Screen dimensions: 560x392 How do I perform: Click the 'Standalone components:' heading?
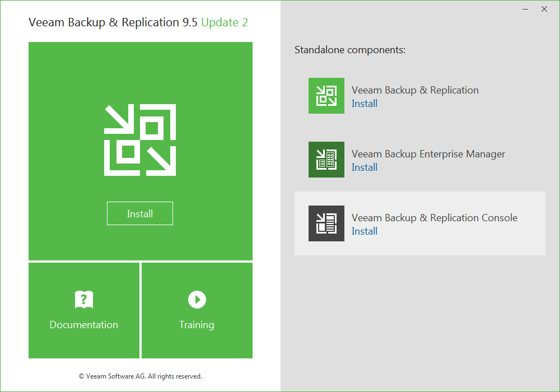(350, 50)
